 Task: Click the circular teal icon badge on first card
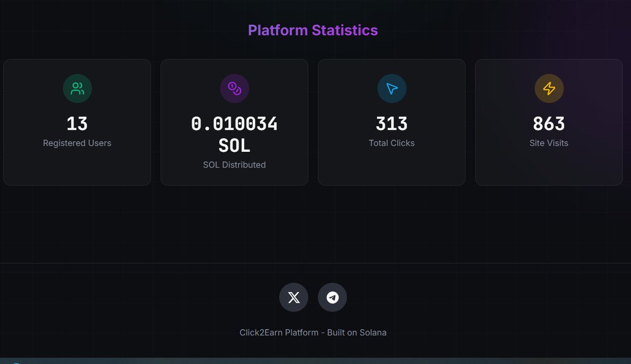(77, 88)
